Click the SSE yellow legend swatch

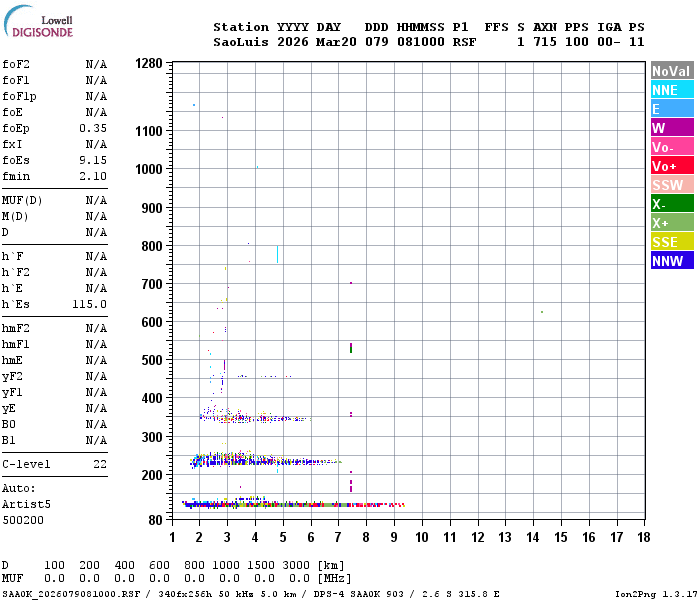[672, 242]
